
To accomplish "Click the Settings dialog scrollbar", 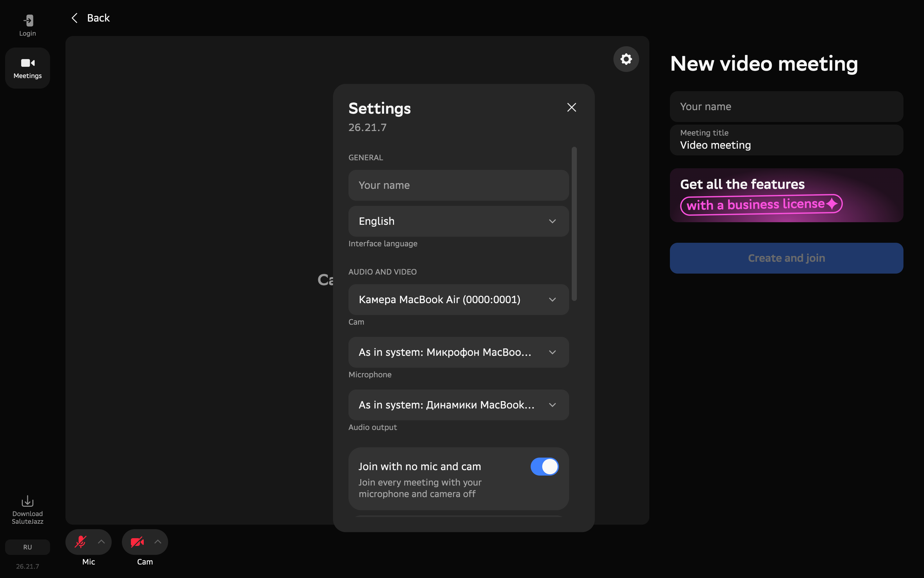I will tap(574, 224).
